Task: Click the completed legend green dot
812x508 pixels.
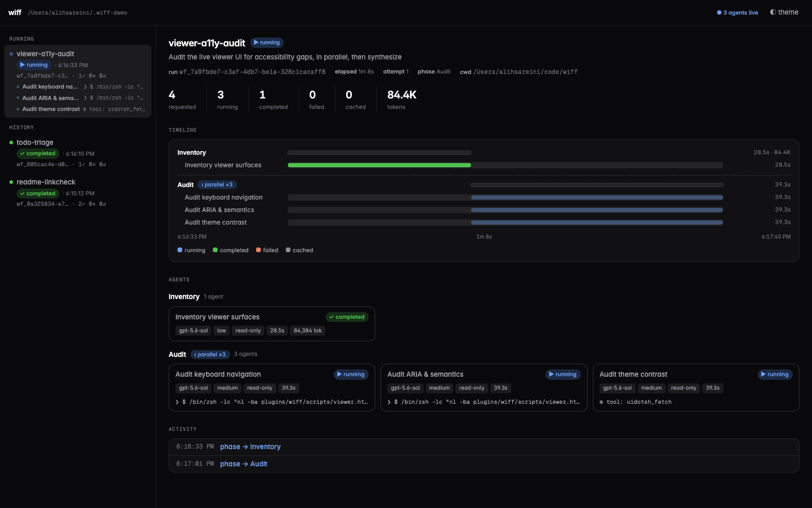Action: coord(215,250)
